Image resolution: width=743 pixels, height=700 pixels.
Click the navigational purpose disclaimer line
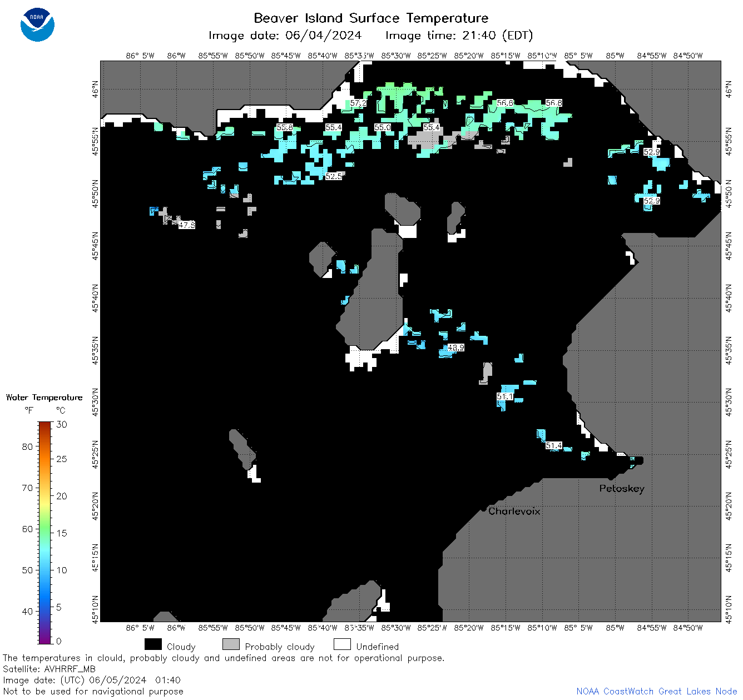93,692
